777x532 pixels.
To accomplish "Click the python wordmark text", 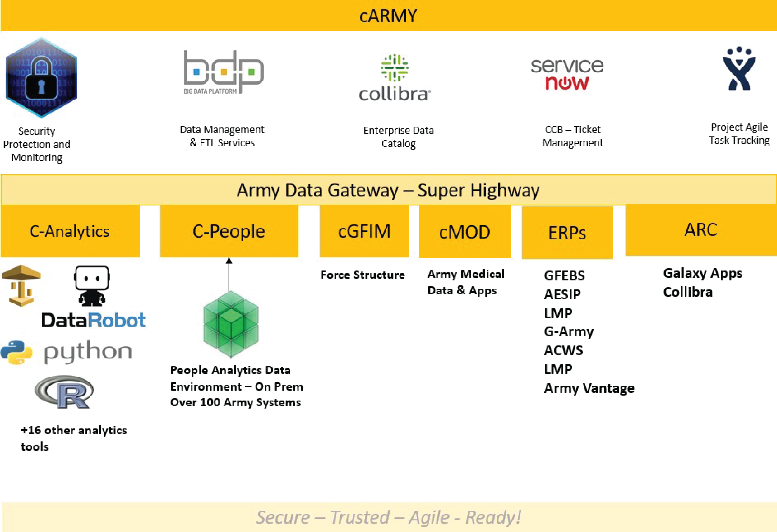I will pos(88,352).
